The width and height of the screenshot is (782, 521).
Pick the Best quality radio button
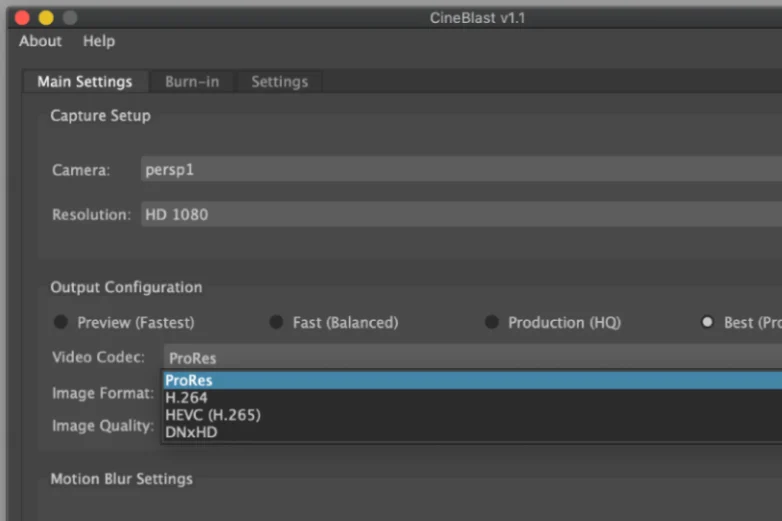click(708, 323)
